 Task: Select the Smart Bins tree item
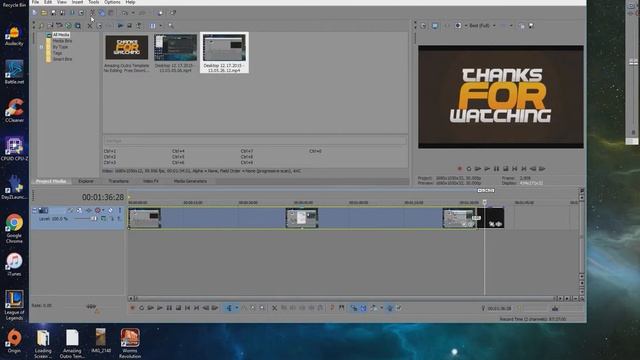pos(62,59)
